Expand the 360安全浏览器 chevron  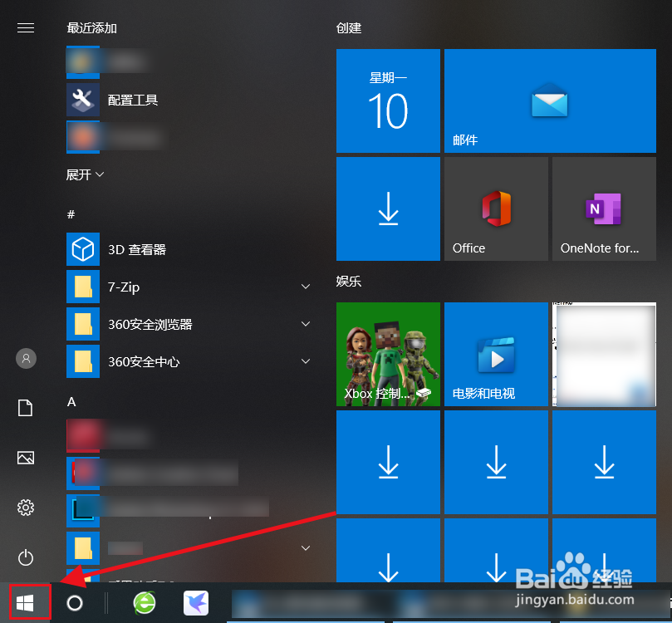[306, 324]
